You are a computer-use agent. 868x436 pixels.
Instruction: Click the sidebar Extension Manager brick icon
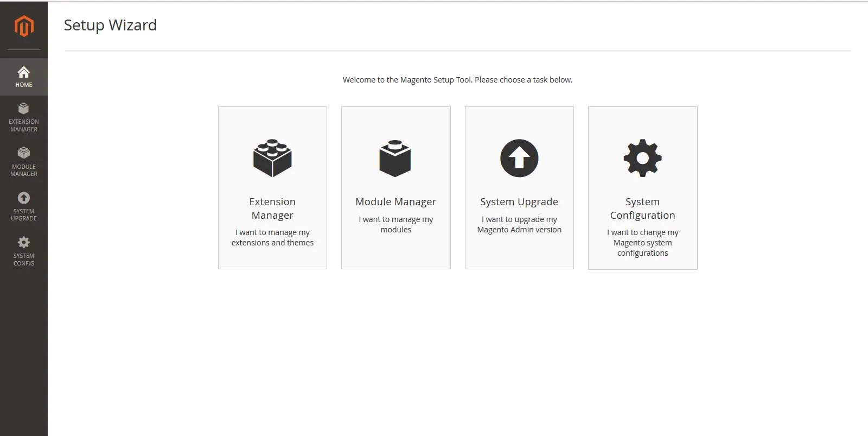pos(24,109)
